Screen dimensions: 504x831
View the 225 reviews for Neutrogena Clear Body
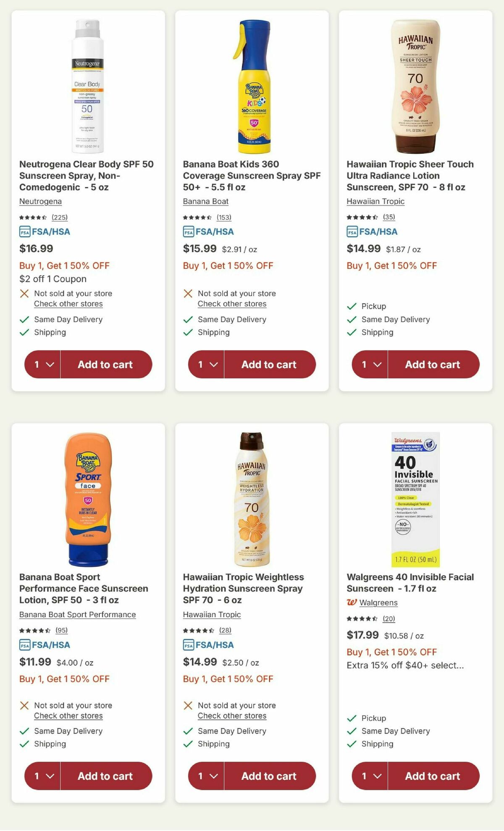tap(59, 218)
